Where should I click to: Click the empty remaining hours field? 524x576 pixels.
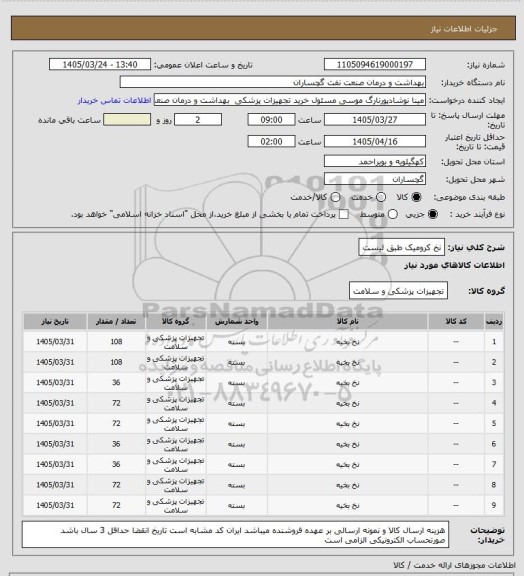(127, 120)
